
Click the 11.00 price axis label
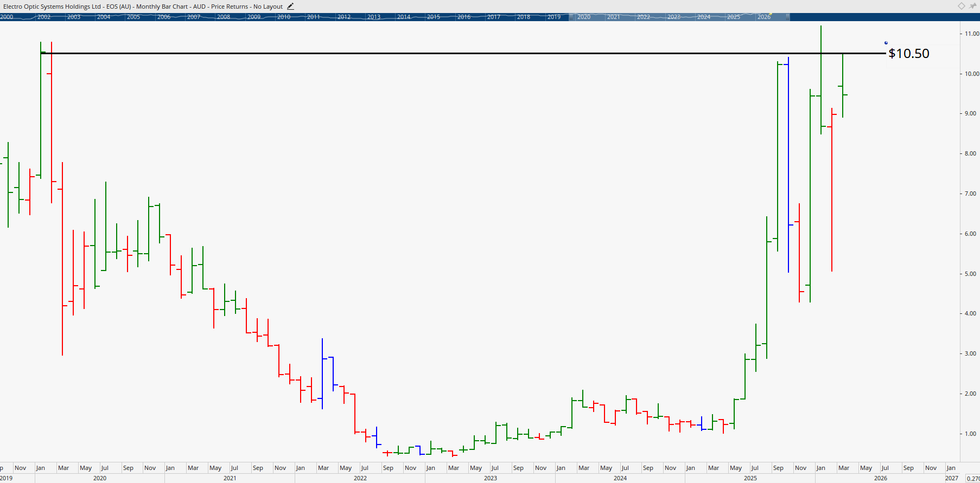tap(971, 34)
